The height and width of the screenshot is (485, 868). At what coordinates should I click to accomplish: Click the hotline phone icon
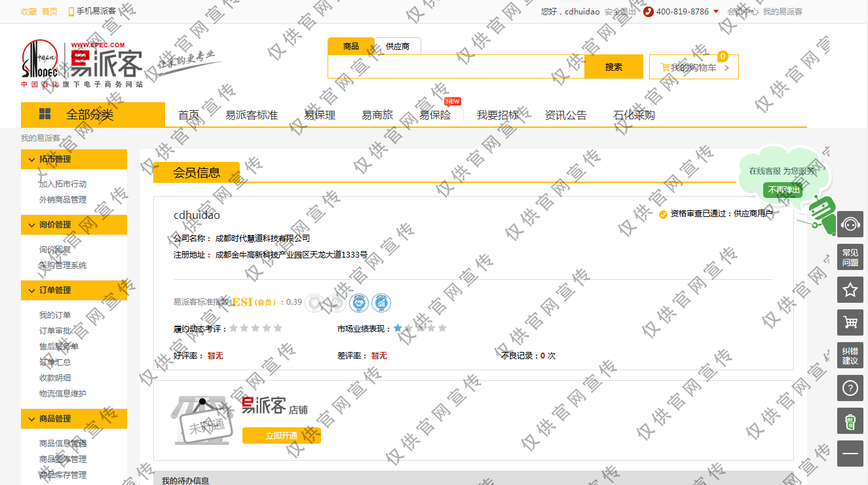(649, 12)
